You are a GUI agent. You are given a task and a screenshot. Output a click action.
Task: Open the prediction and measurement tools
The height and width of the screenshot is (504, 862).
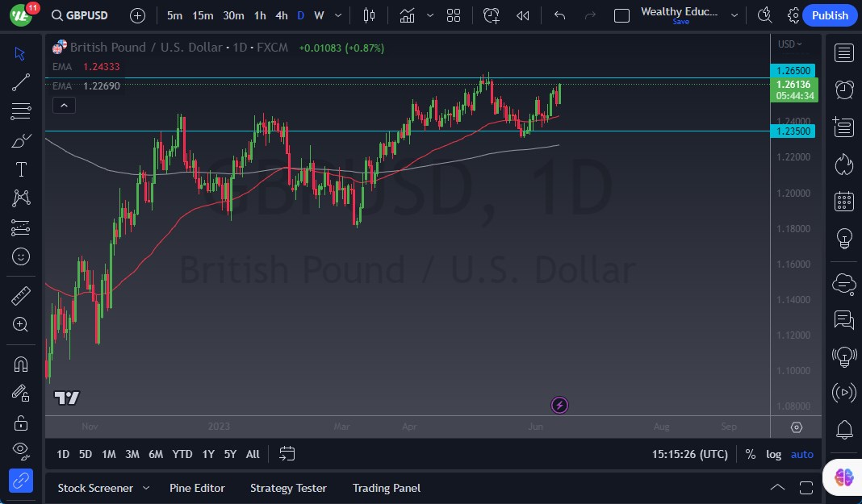click(20, 227)
